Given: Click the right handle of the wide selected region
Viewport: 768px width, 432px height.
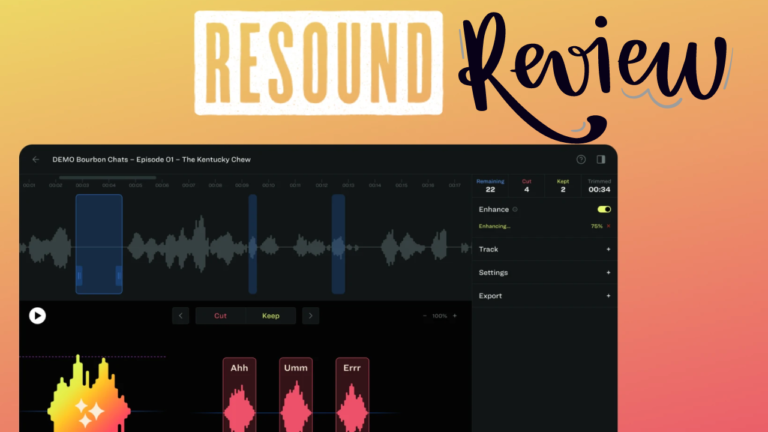Looking at the screenshot, I should point(119,276).
